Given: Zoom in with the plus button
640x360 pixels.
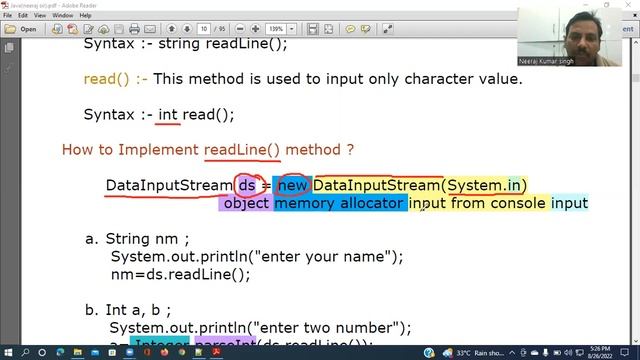Looking at the screenshot, I should (256, 29).
